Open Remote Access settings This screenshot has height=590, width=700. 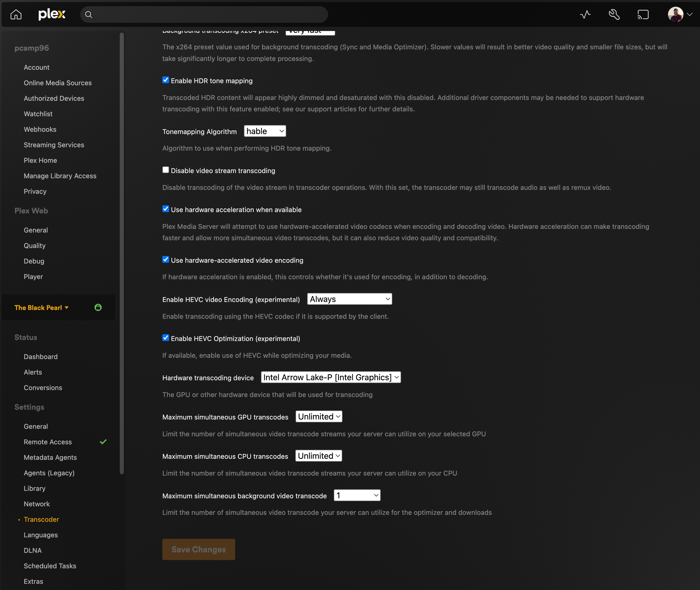pos(47,442)
